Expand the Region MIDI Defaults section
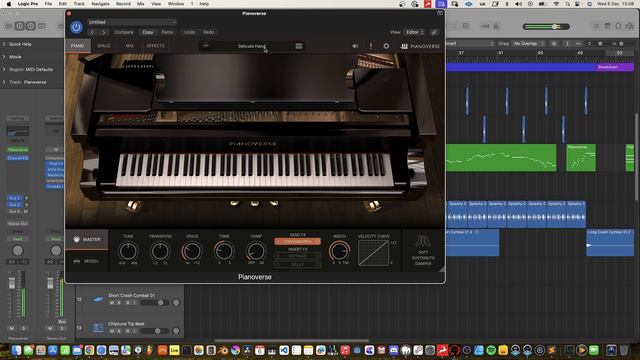This screenshot has width=640, height=360. 4,69
